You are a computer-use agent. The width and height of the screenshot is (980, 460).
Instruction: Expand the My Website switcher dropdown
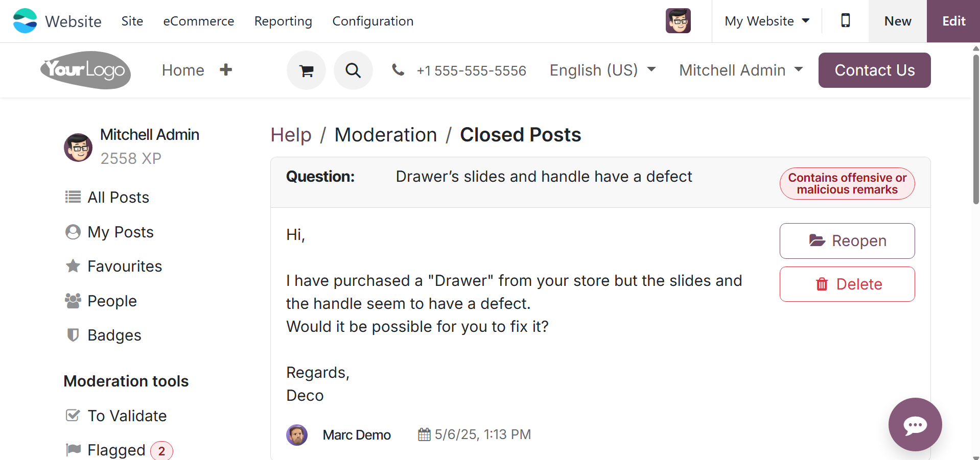[767, 21]
